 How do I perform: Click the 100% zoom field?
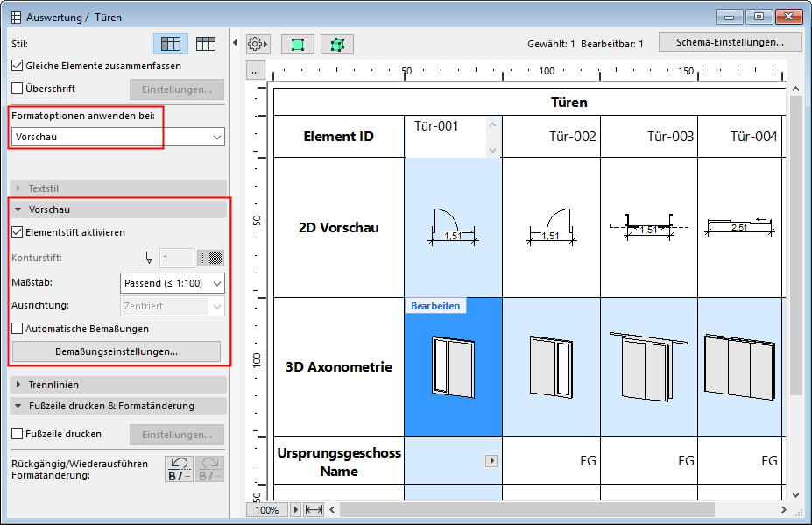267,510
